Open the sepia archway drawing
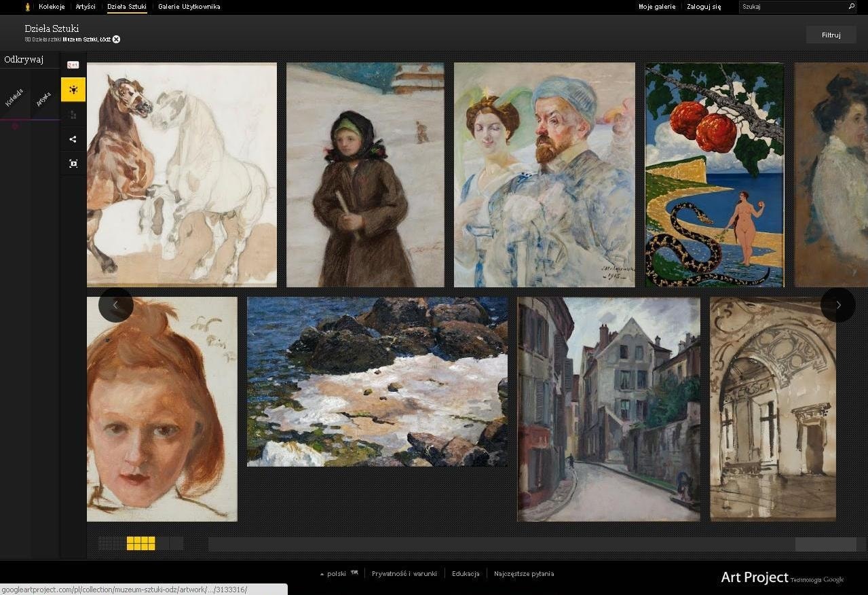This screenshot has width=868, height=595. pos(773,409)
